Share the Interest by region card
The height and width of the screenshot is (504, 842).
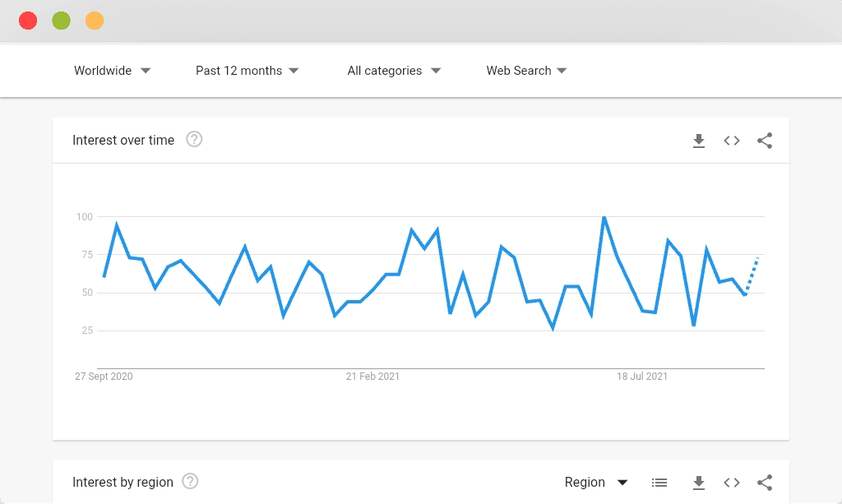765,483
